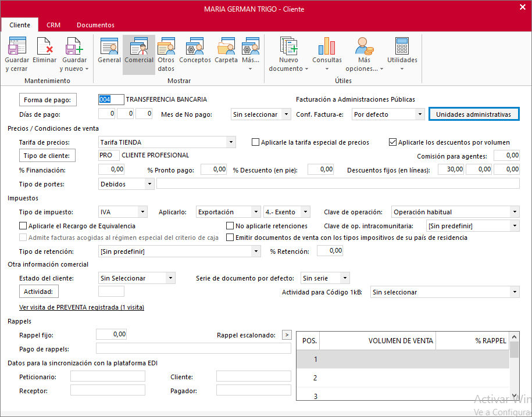Expand the Clave de operación dropdown
532x417 pixels.
pyautogui.click(x=515, y=212)
